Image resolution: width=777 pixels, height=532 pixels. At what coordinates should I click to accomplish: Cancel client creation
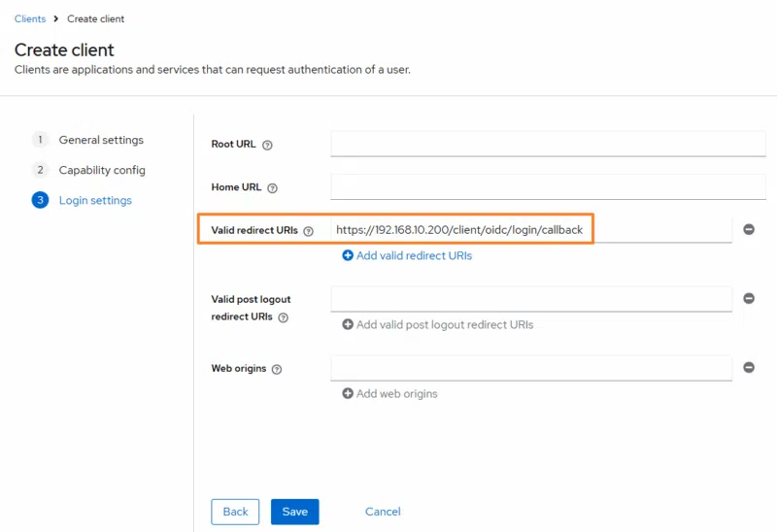[383, 512]
